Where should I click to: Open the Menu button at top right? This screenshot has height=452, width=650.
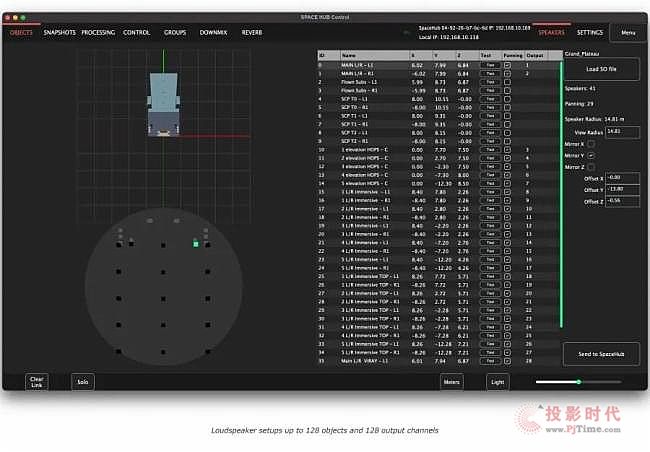point(628,34)
